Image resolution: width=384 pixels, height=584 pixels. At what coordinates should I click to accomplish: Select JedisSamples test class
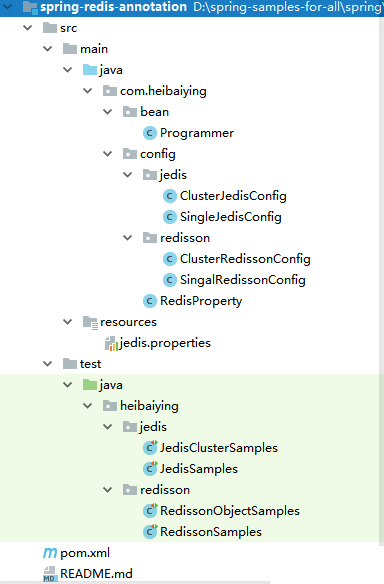199,469
